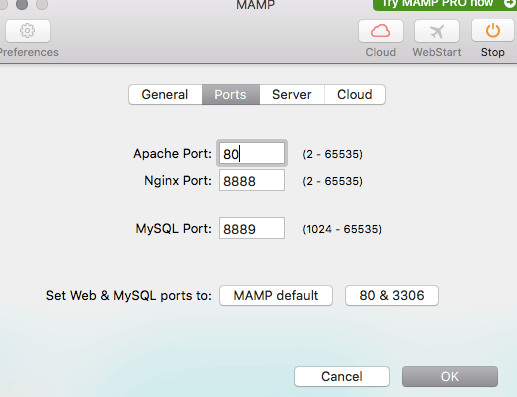Switch to the General tab
517x397 pixels.
point(165,95)
